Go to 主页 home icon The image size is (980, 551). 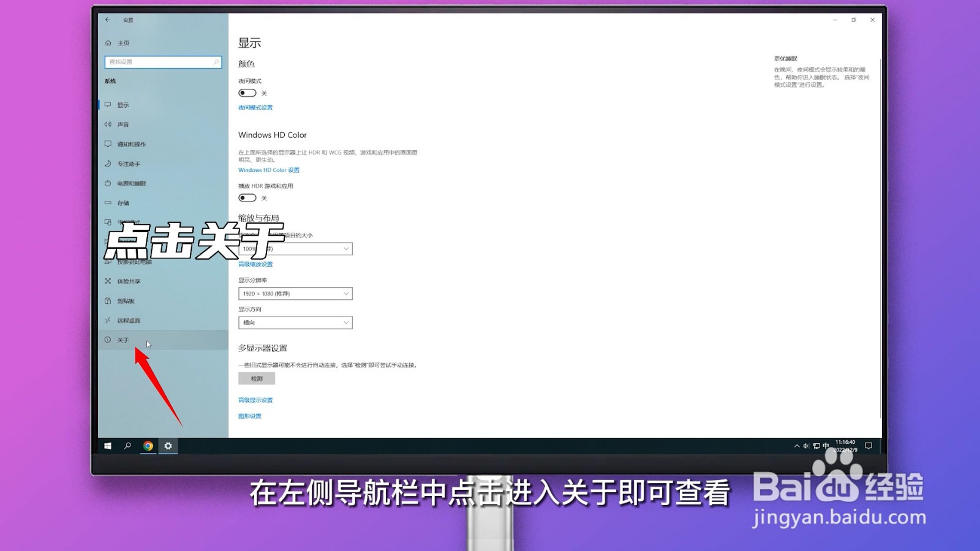point(108,43)
